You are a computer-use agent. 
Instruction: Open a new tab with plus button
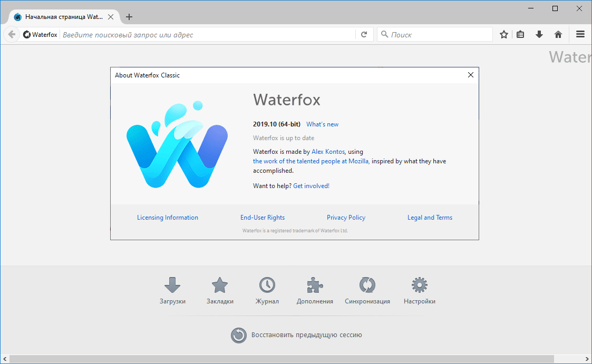coord(129,17)
